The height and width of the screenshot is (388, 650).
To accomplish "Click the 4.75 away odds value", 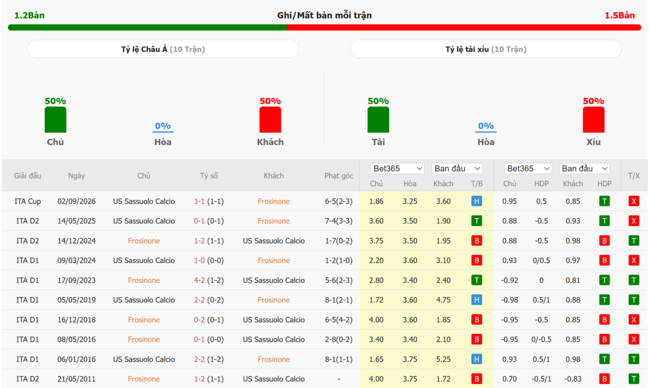I will (x=443, y=300).
